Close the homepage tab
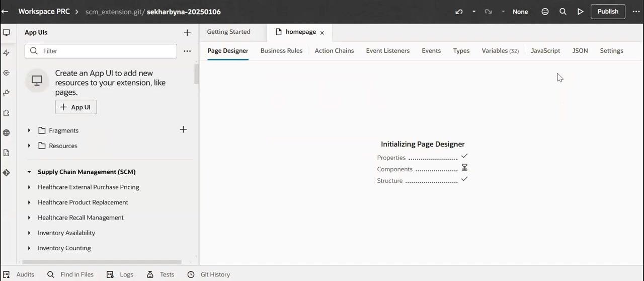This screenshot has height=281, width=644. click(x=322, y=33)
